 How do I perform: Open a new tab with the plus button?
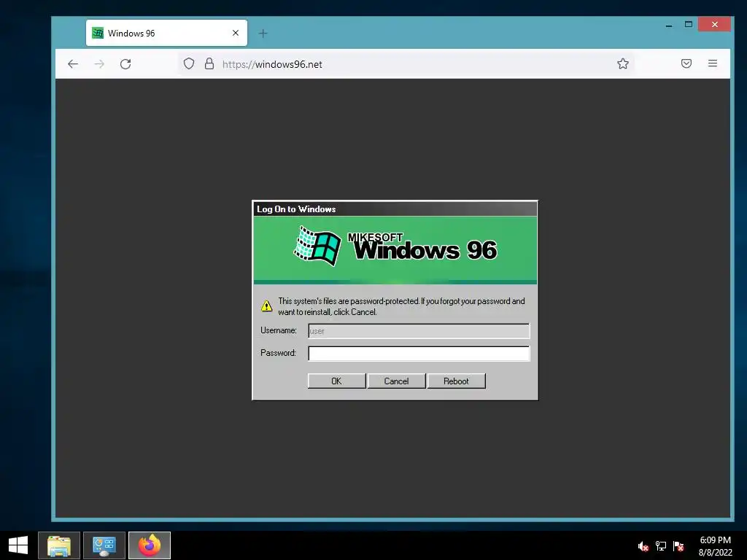(x=263, y=34)
